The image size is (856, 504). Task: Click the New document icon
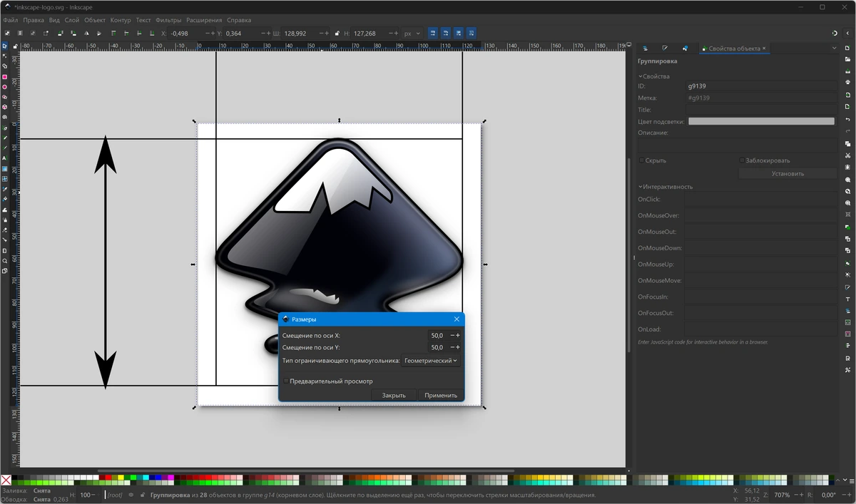[847, 48]
